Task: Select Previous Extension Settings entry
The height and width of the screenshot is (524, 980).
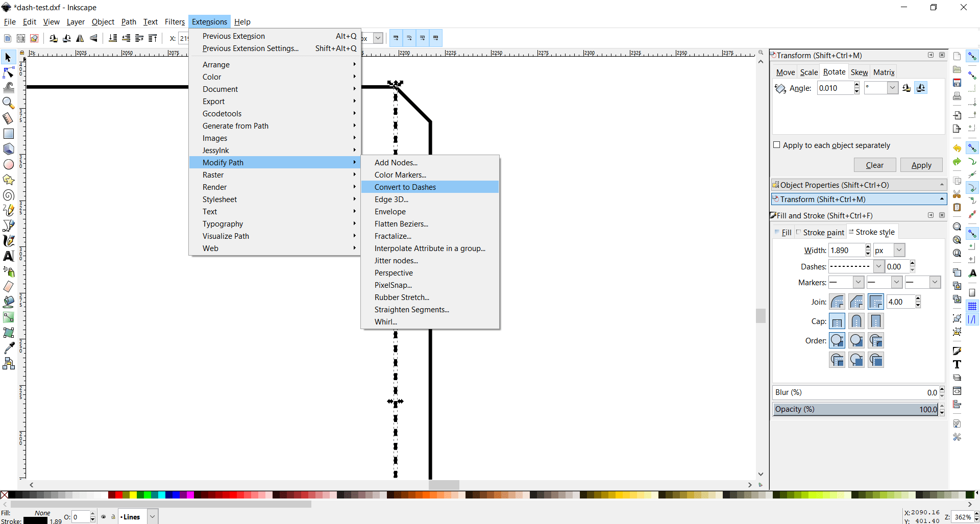Action: (x=275, y=48)
